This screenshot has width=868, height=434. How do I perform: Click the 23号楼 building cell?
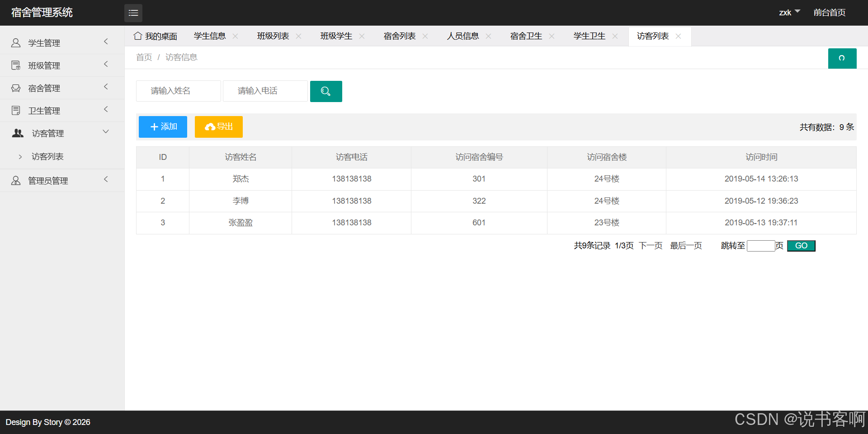[607, 223]
